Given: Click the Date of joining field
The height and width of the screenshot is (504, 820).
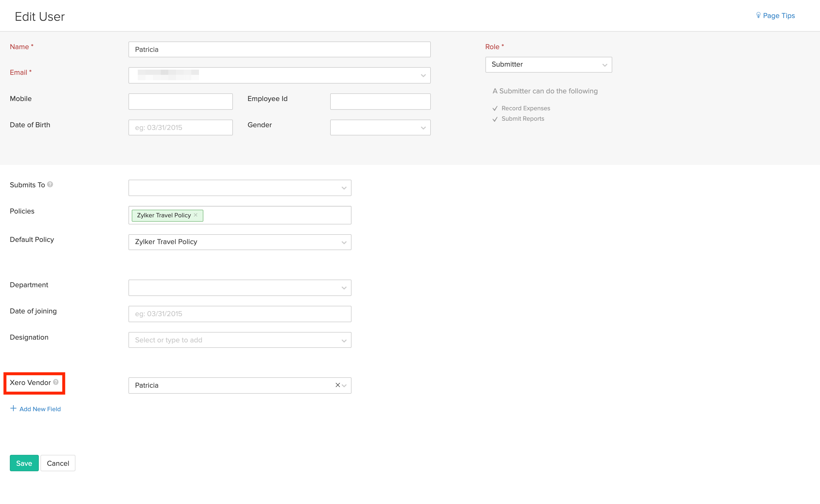Looking at the screenshot, I should coord(239,314).
